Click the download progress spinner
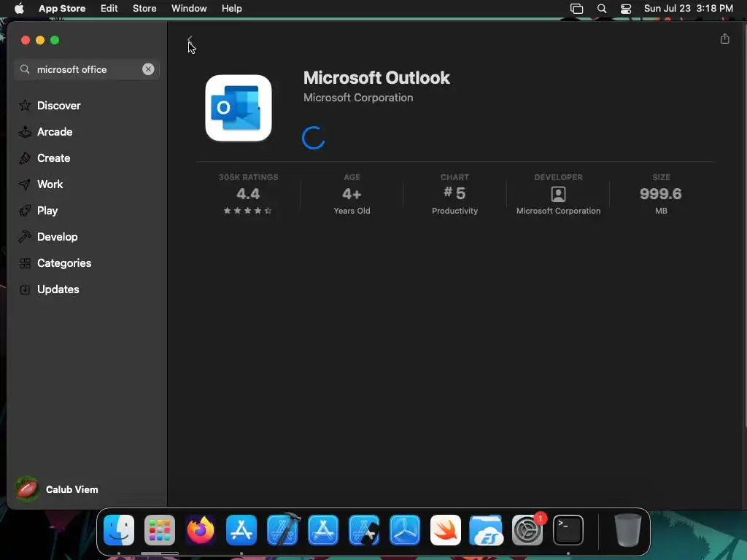The image size is (747, 560). pos(314,138)
